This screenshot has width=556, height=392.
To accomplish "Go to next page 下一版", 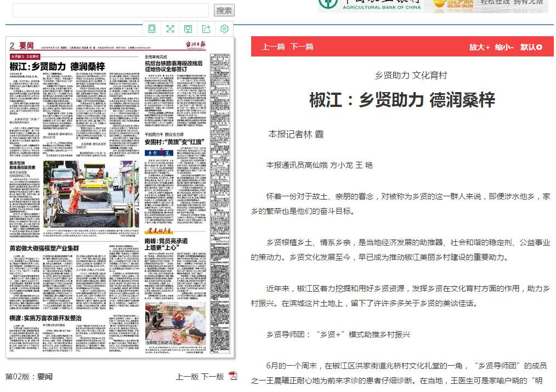I will coord(212,377).
